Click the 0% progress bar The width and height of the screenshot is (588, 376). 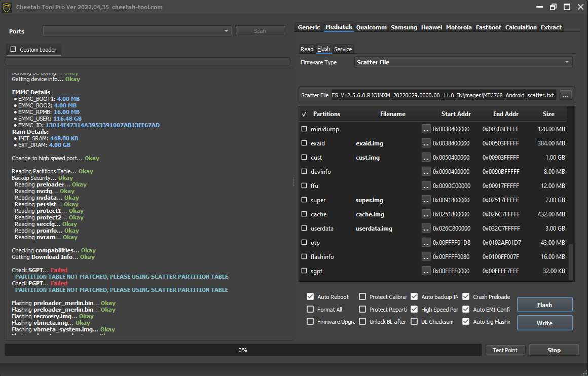[x=243, y=350]
